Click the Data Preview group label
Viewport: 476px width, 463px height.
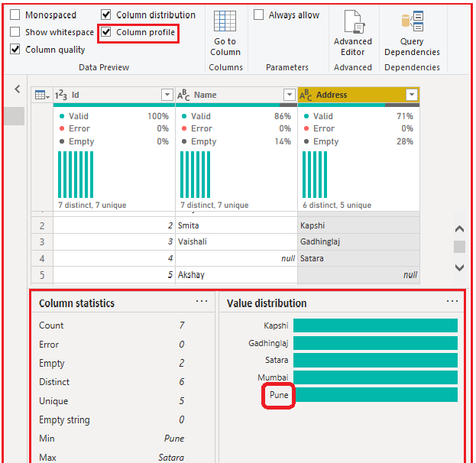(x=104, y=67)
